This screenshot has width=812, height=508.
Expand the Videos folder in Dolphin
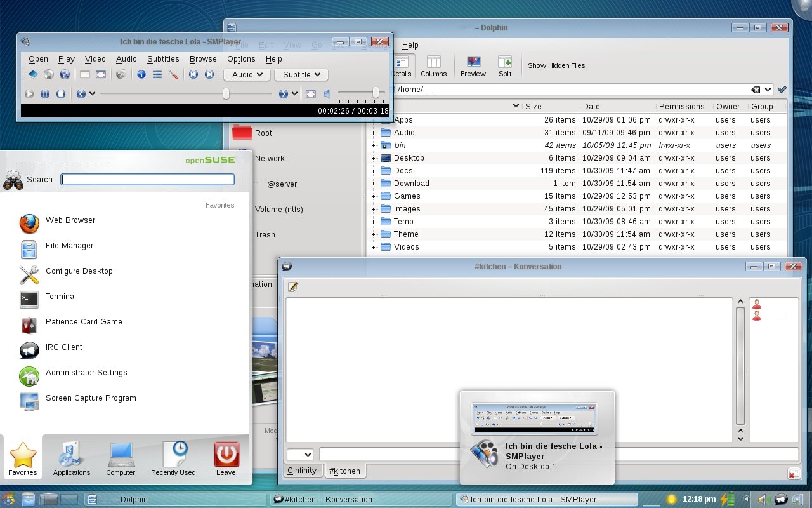(374, 247)
